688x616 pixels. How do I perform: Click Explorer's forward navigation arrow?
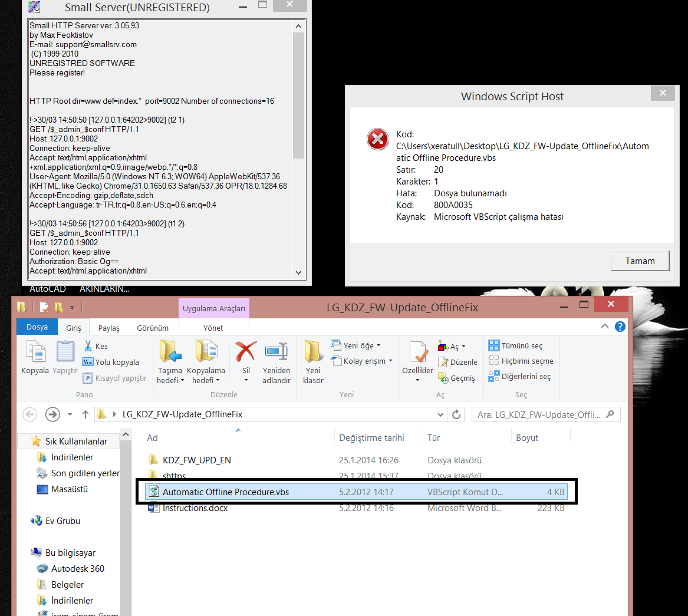pos(52,414)
